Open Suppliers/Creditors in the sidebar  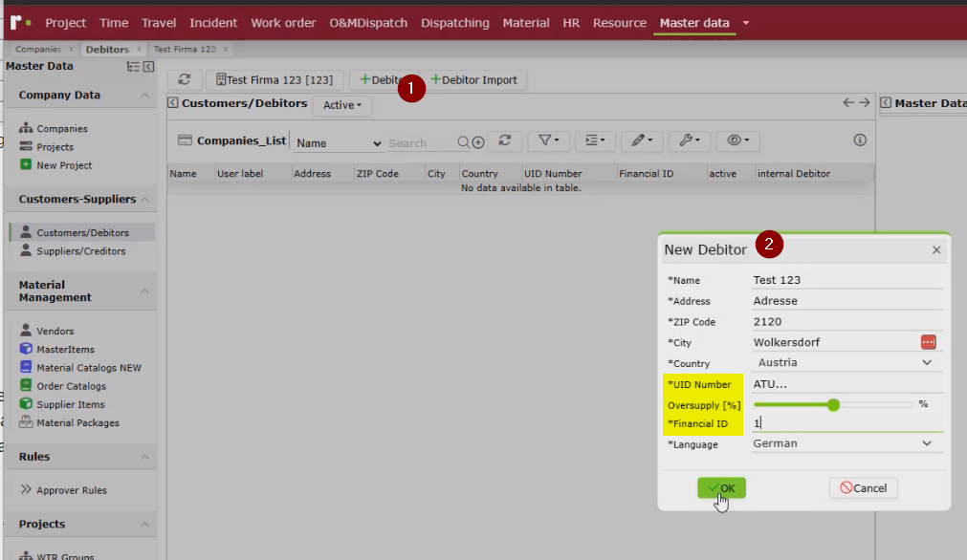click(80, 251)
